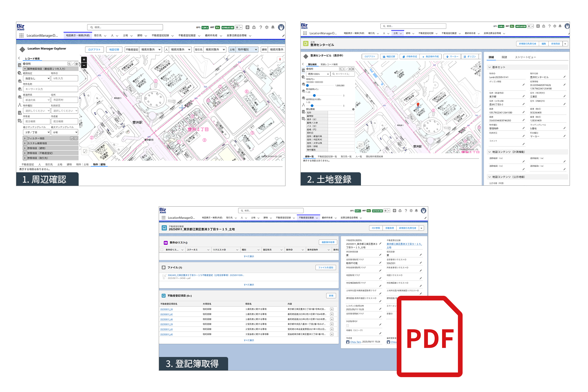Image resolution: width=588 pixels, height=392 pixels.
Task: Select the マーカー map marker tool
Action: pyautogui.click(x=453, y=57)
